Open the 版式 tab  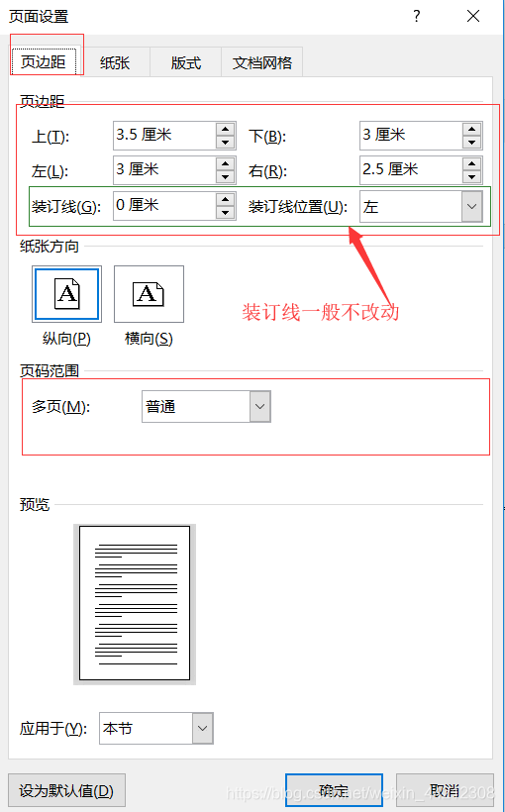point(185,63)
